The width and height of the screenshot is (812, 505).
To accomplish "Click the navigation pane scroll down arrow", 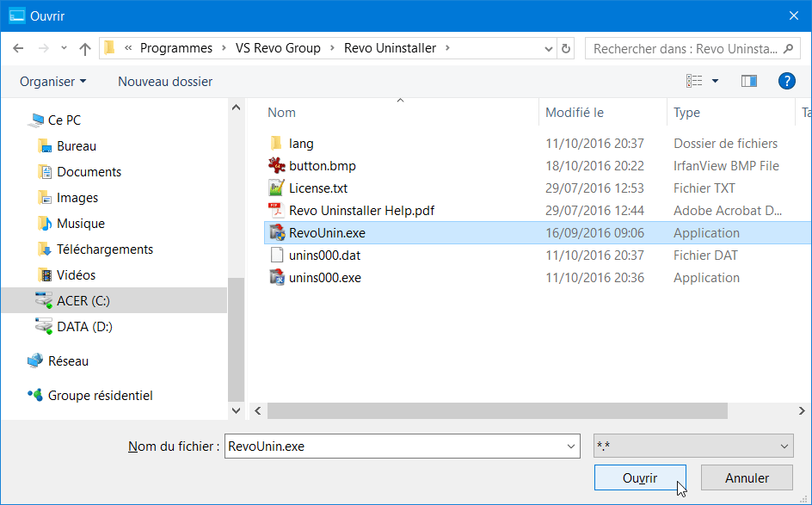I will pos(237,410).
